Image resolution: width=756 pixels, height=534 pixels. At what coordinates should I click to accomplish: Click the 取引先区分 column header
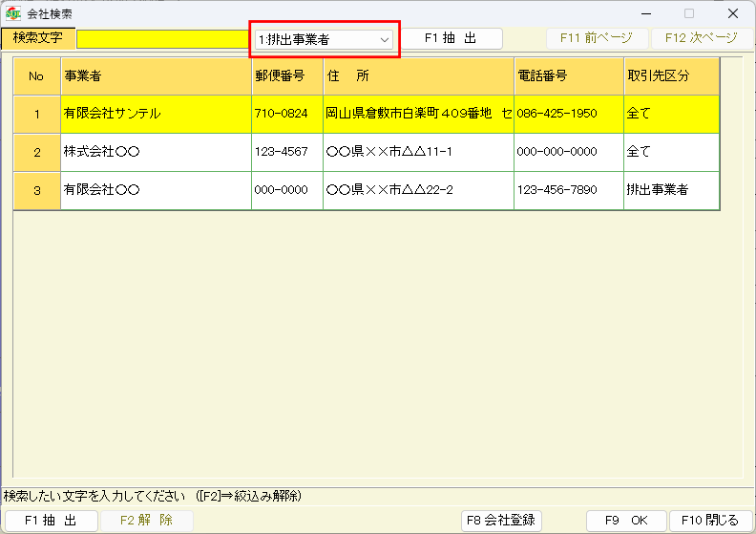[671, 75]
